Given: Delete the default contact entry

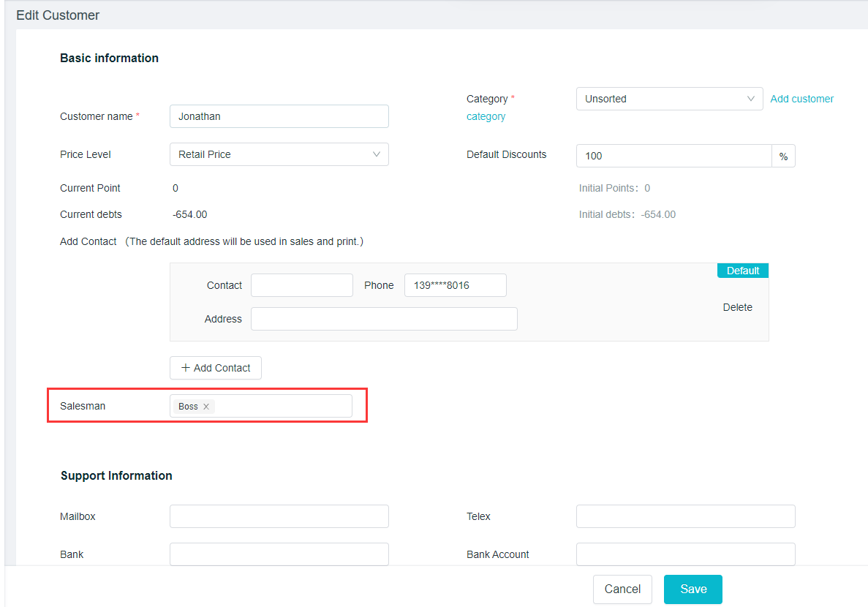Looking at the screenshot, I should pos(737,307).
